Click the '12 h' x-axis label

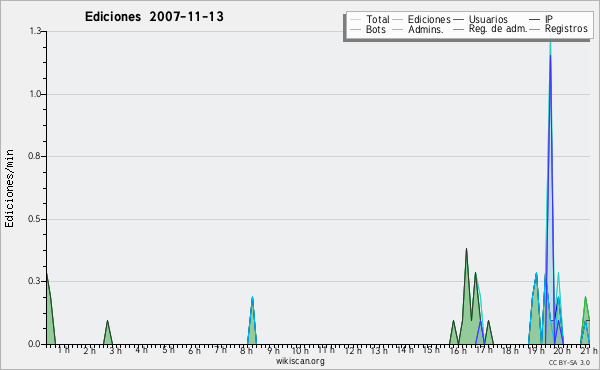353,350
